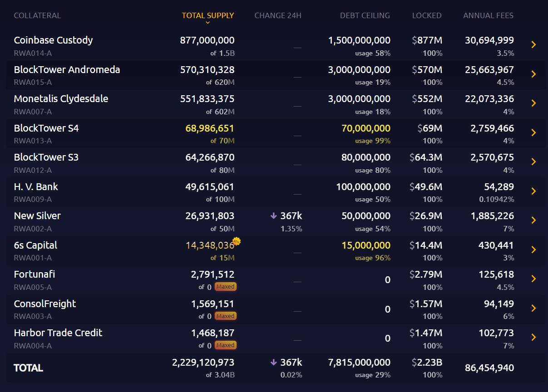Viewport: 548px width, 392px height.
Task: Open H. V. Bank row chevron
Action: (x=533, y=191)
